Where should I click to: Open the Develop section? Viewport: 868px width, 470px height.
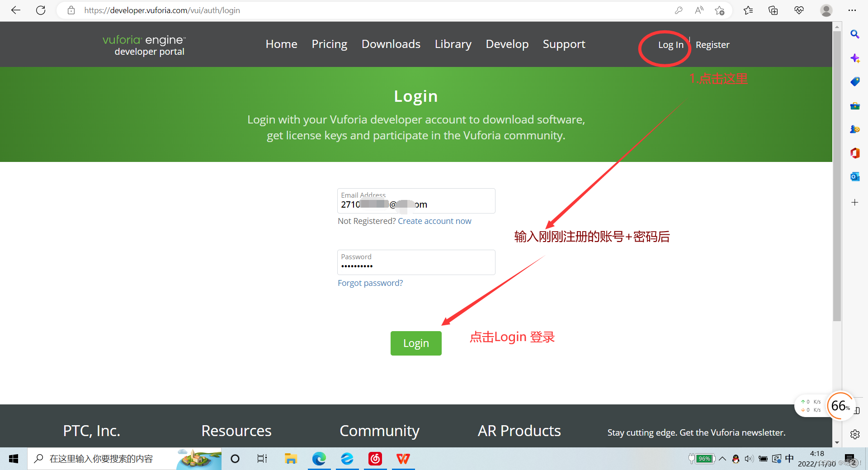pyautogui.click(x=507, y=44)
